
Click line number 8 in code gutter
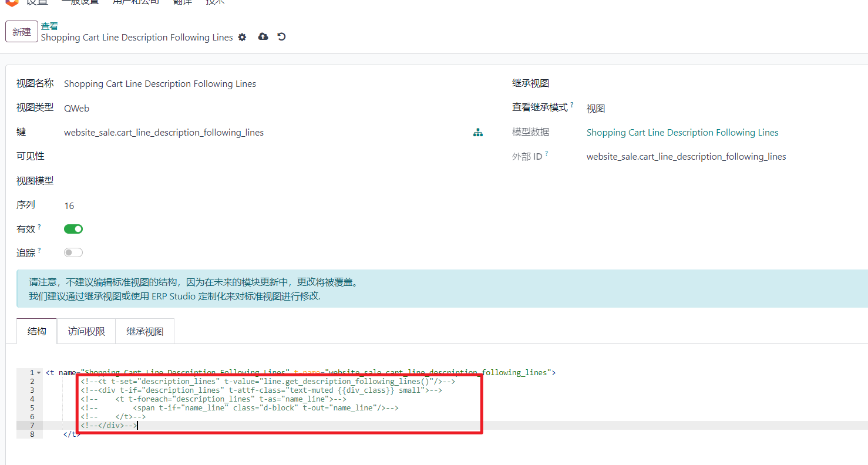pos(32,434)
